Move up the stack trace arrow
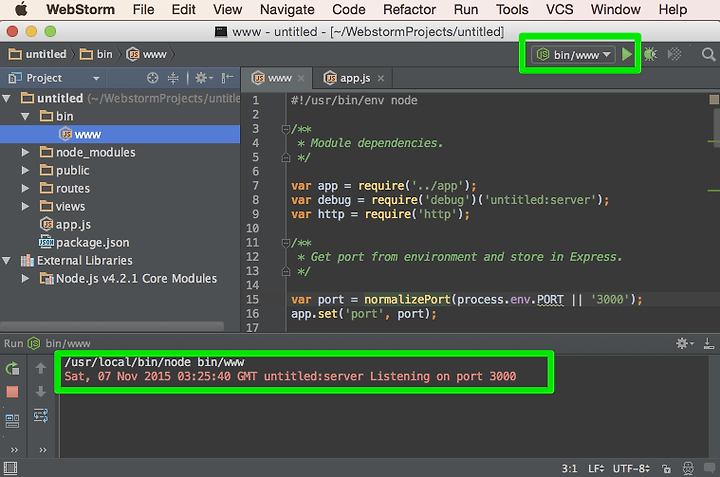The height and width of the screenshot is (477, 720). pyautogui.click(x=41, y=368)
